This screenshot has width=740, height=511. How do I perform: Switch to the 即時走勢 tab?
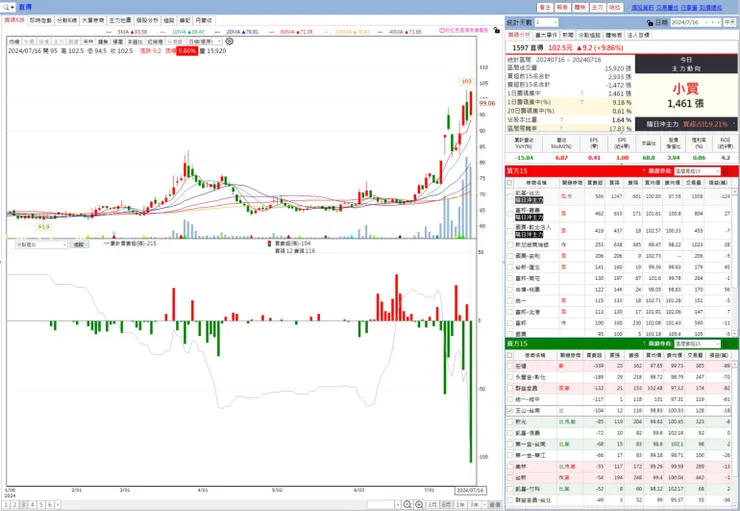tap(41, 20)
